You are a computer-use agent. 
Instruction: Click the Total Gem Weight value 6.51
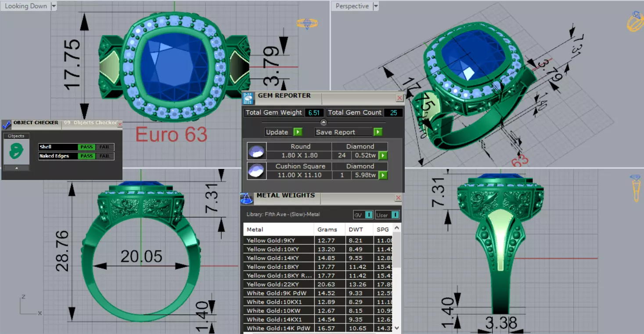(x=314, y=113)
